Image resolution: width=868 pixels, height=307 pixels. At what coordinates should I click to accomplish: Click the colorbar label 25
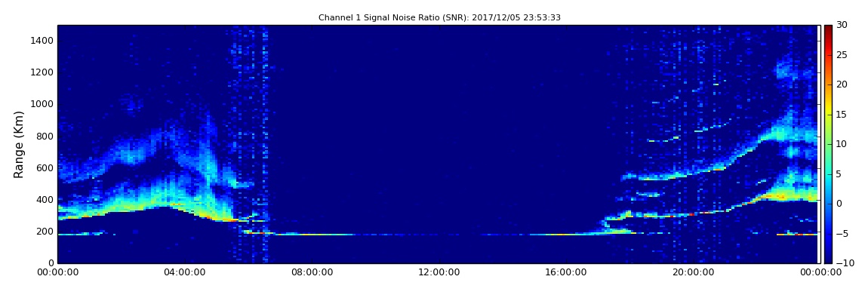click(x=842, y=55)
